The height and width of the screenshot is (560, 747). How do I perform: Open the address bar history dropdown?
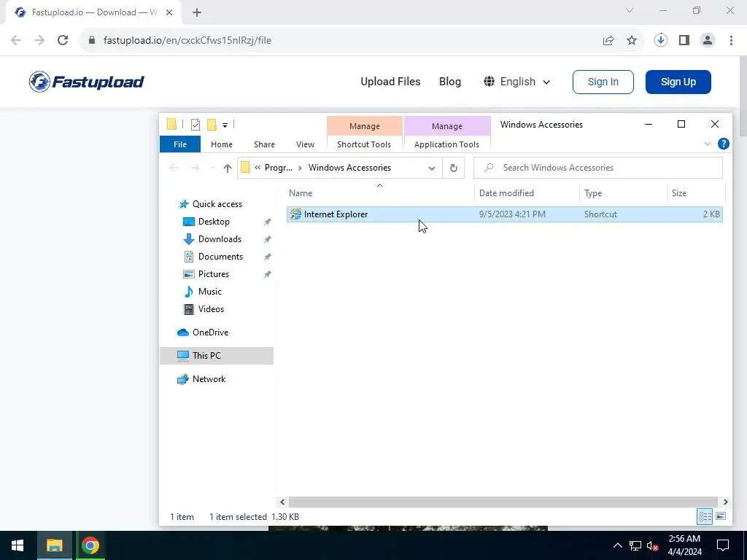[432, 168]
